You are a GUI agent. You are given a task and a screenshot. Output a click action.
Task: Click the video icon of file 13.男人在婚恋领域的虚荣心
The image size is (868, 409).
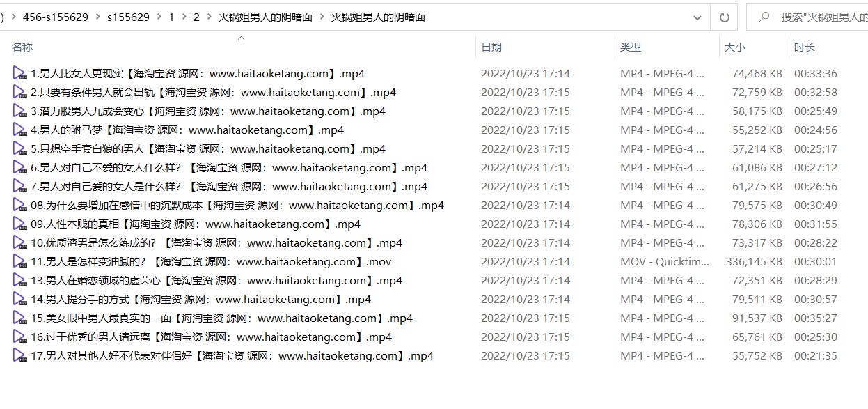(x=19, y=280)
